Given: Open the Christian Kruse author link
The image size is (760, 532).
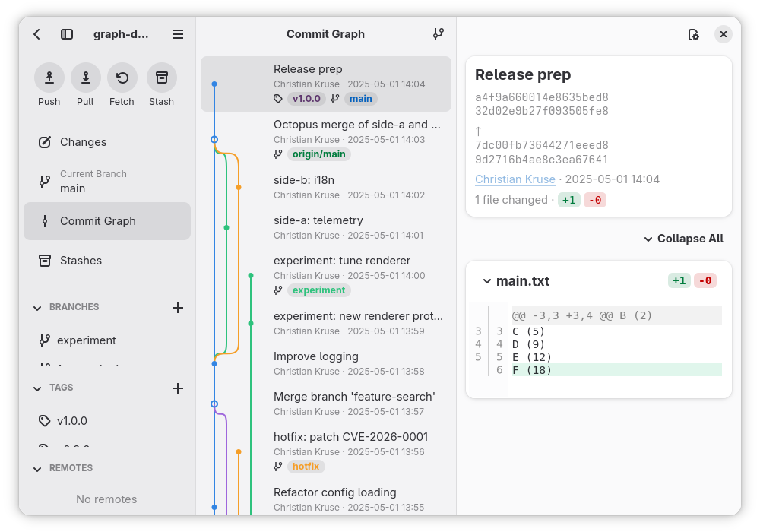Looking at the screenshot, I should (x=515, y=179).
